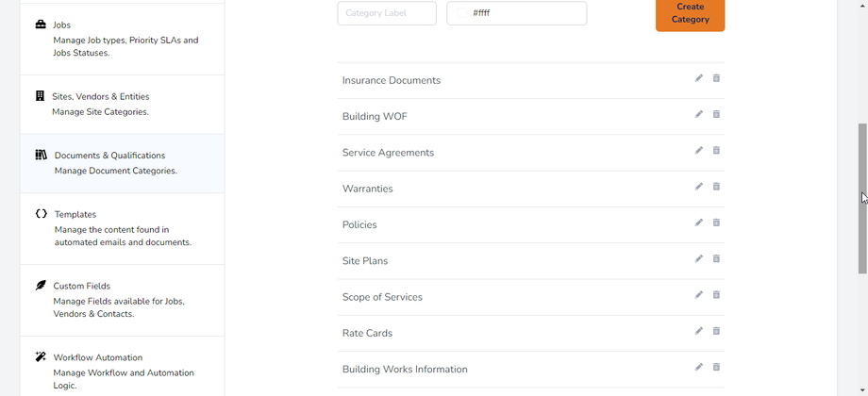Edit the Site Plans category
Image resolution: width=868 pixels, height=396 pixels.
pos(698,258)
